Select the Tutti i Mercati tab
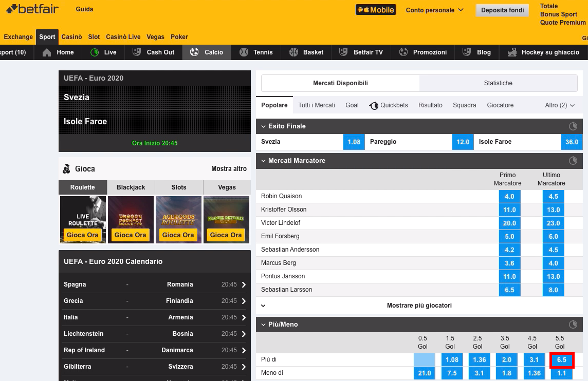 [317, 105]
